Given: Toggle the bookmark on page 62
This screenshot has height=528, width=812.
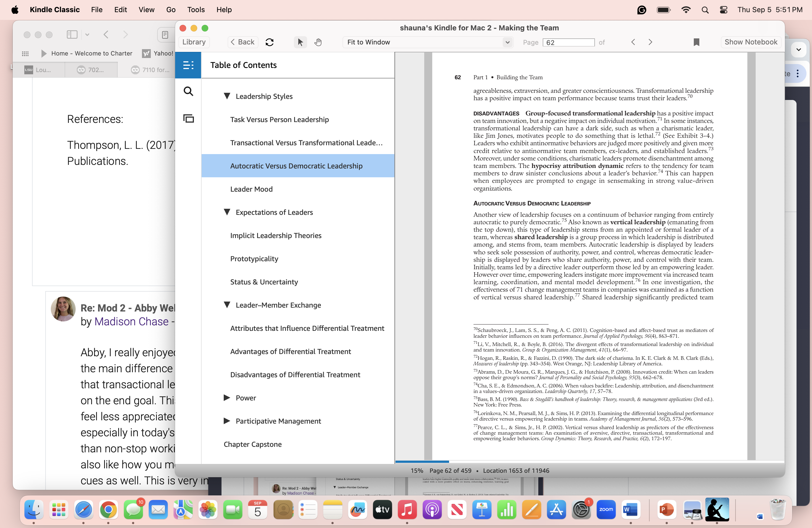Looking at the screenshot, I should pyautogui.click(x=696, y=42).
